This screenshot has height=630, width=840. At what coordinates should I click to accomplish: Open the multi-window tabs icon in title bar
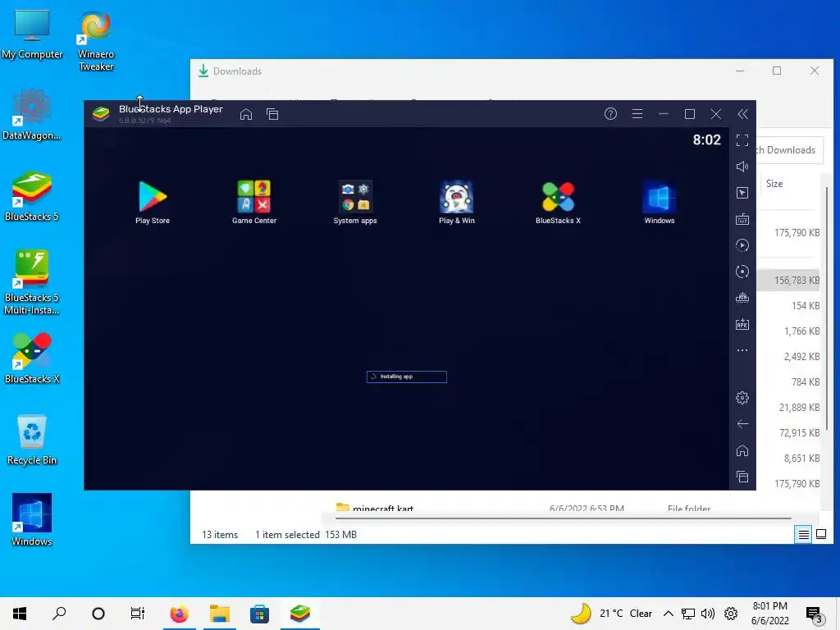[272, 114]
